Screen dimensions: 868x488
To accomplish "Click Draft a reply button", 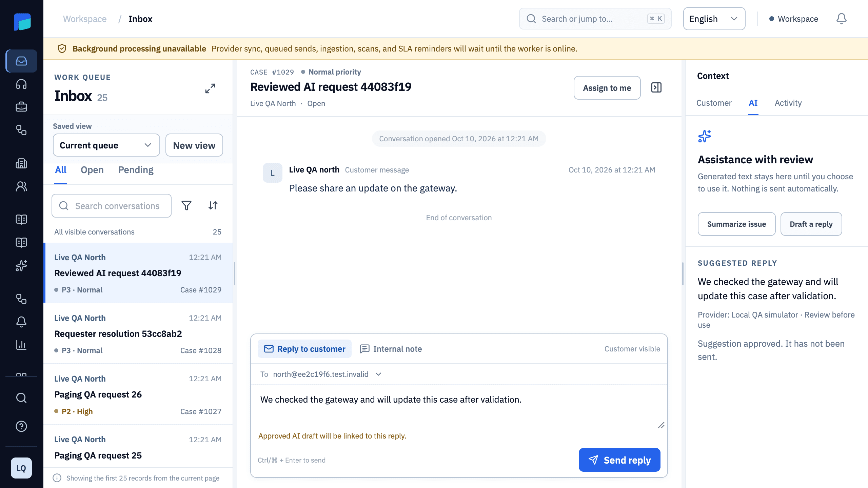I will [811, 224].
